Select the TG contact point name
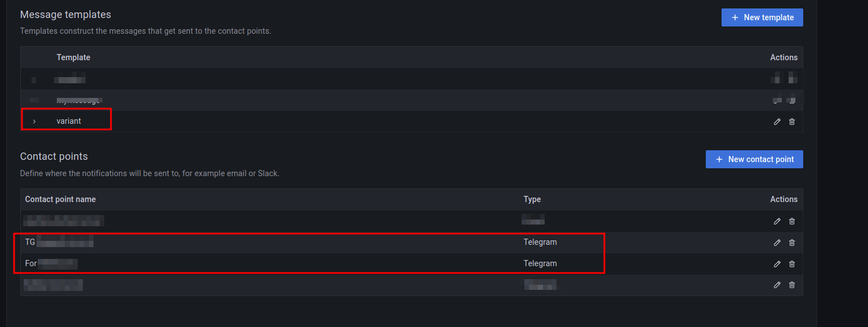Viewport: 868px width, 327px height. (x=59, y=243)
